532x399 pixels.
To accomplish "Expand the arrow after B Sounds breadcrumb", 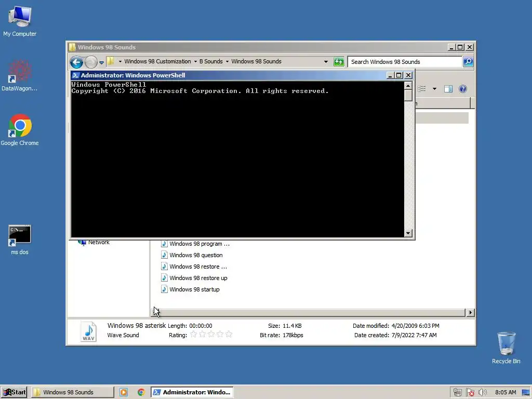I will [228, 61].
